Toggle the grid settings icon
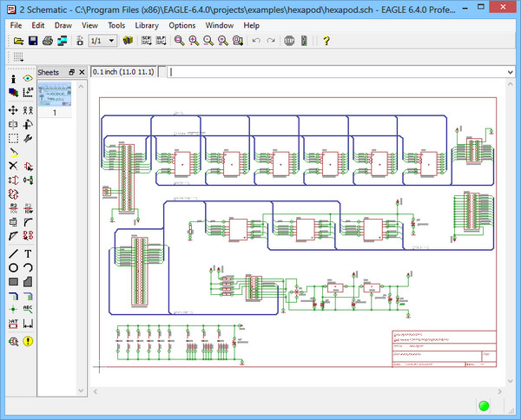Screen dimensions: 521x420 18,57
